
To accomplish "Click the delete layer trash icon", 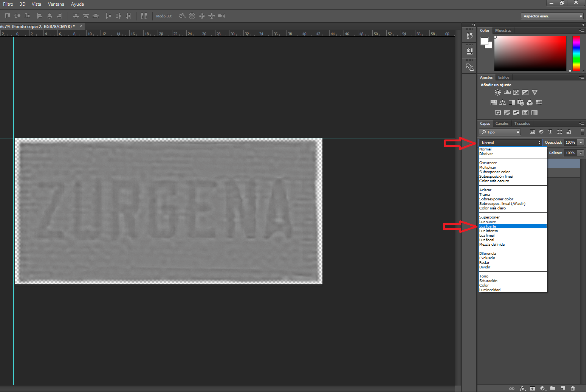I will [x=573, y=388].
